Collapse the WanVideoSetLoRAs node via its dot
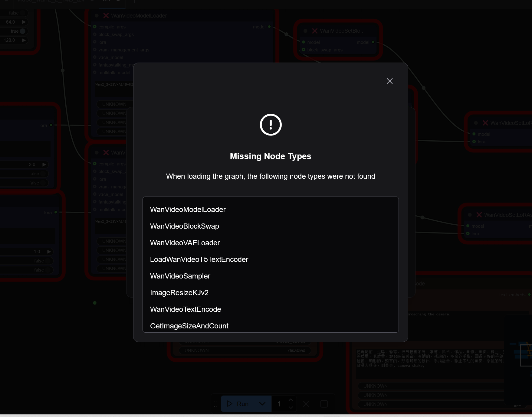The width and height of the screenshot is (532, 417). (x=470, y=215)
